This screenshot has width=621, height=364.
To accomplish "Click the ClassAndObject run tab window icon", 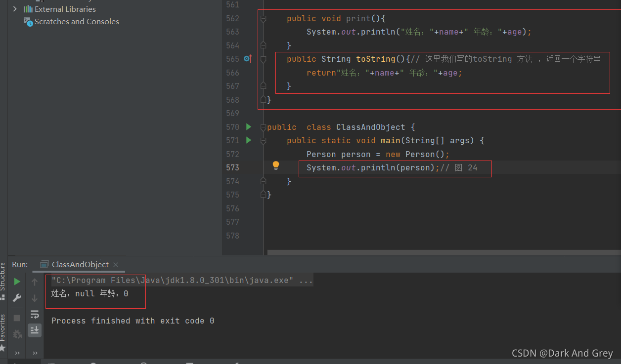I will pyautogui.click(x=44, y=264).
